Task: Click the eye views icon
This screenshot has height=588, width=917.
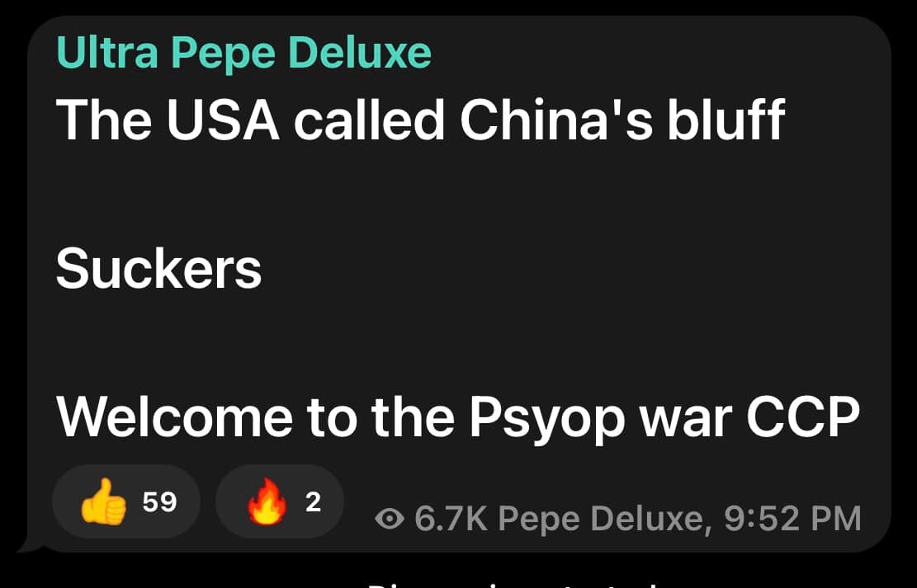Action: point(390,519)
